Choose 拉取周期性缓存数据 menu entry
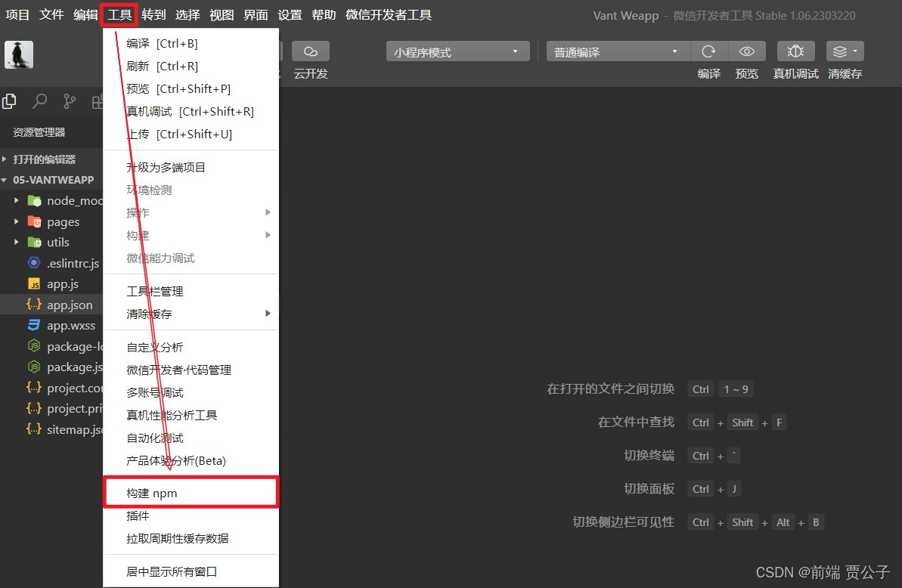The width and height of the screenshot is (902, 588). pyautogui.click(x=191, y=539)
